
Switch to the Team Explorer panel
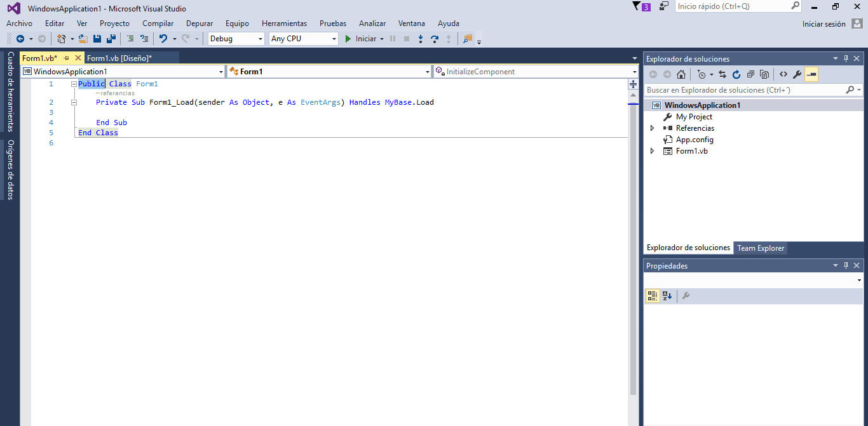tap(760, 248)
